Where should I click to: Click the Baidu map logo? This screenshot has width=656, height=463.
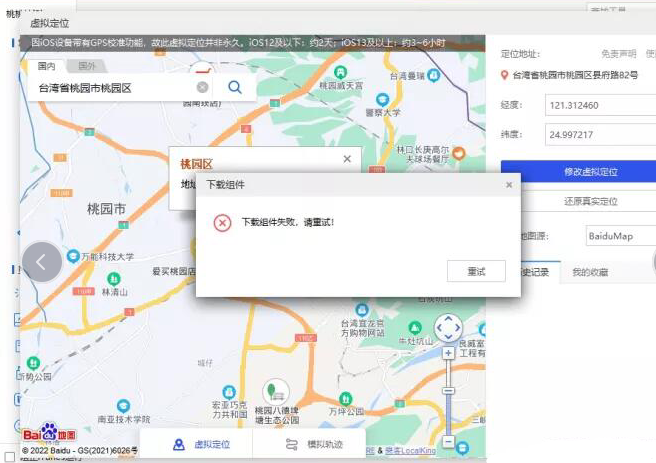click(x=49, y=433)
